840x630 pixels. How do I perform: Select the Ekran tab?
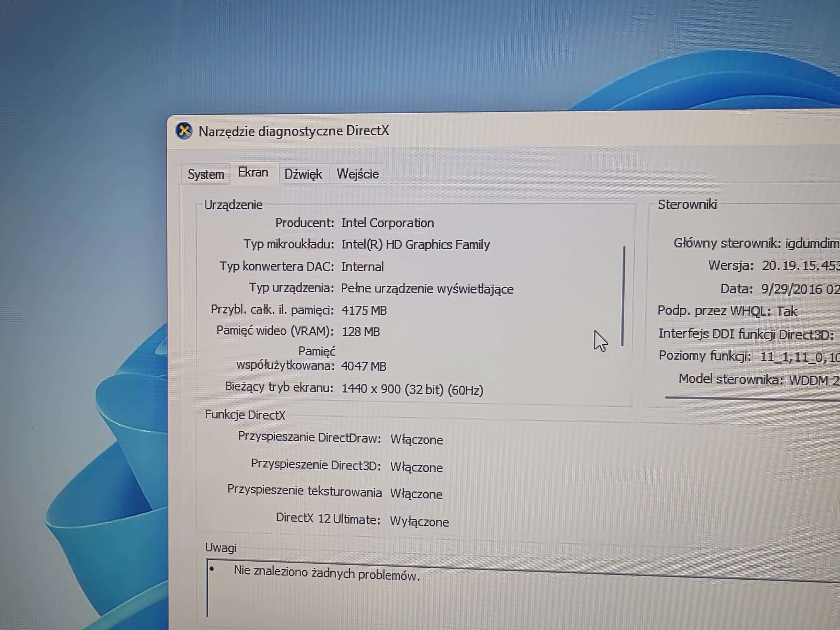coord(253,173)
